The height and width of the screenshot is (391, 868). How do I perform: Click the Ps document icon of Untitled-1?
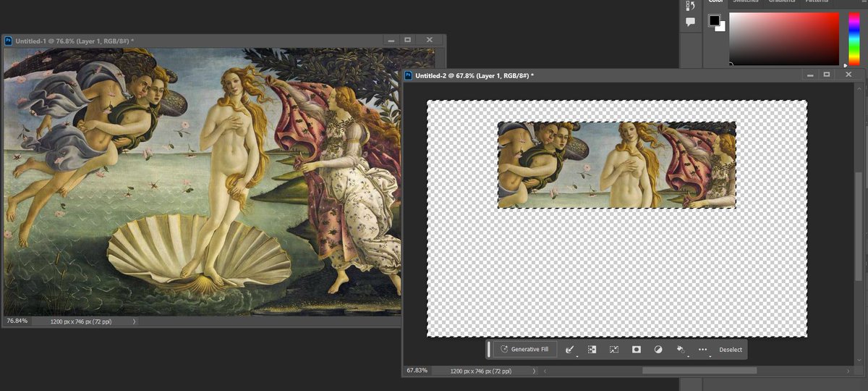coord(9,41)
